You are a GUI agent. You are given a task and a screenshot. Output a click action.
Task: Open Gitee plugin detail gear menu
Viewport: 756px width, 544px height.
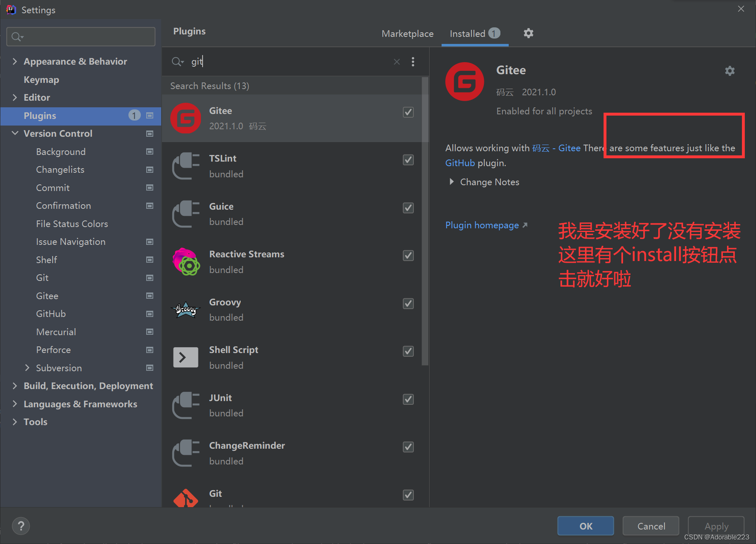[x=729, y=71]
